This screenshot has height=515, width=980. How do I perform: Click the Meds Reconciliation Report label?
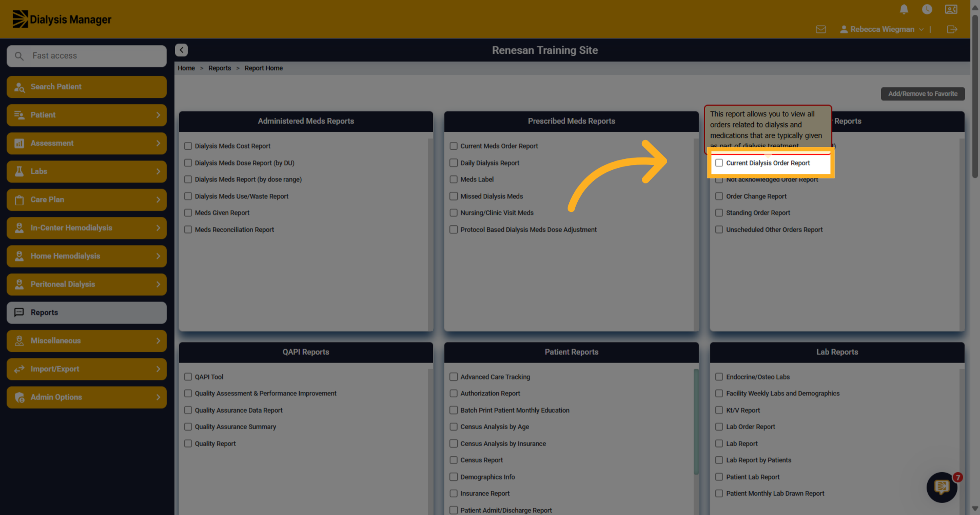coord(234,230)
